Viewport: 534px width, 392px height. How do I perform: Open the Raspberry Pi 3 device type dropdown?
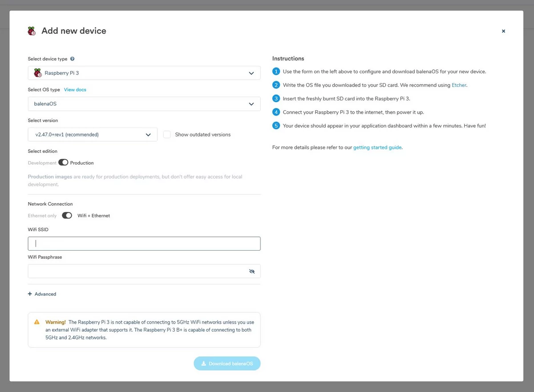click(144, 73)
